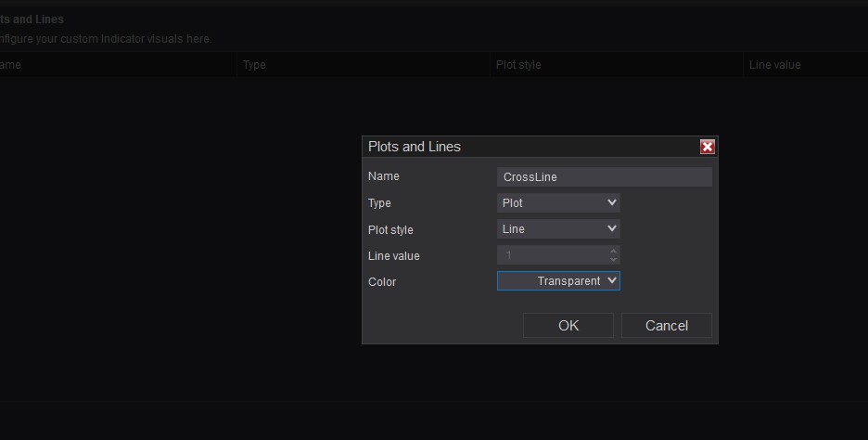Close the Plots and Lines dialog
Image resolution: width=868 pixels, height=440 pixels.
(x=708, y=147)
